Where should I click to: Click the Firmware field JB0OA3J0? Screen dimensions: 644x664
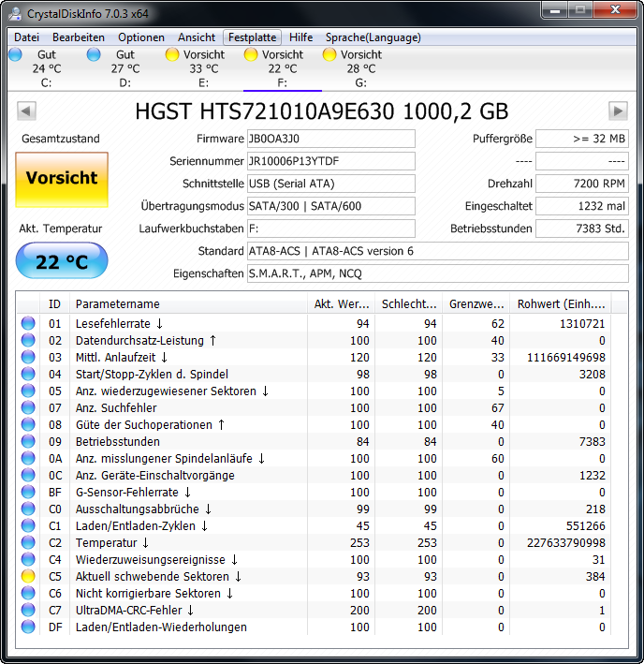tap(330, 139)
